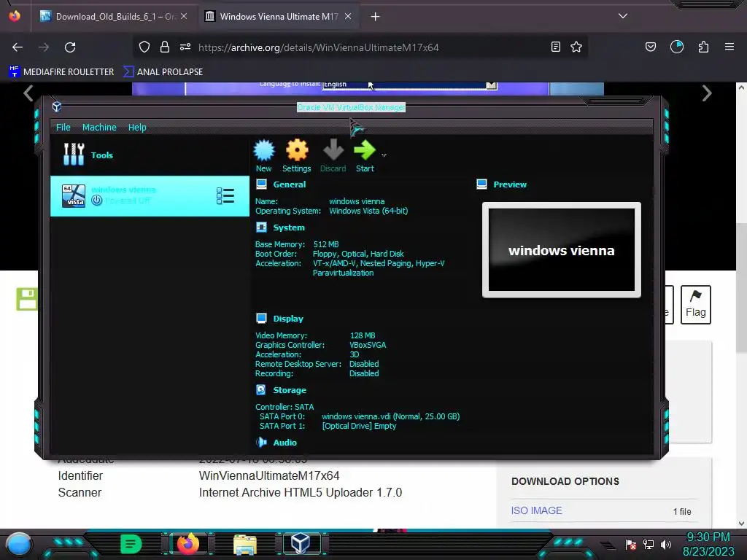The width and height of the screenshot is (747, 560).
Task: Switch to Windows Vienna Ultimate M17 tab
Action: (x=279, y=17)
